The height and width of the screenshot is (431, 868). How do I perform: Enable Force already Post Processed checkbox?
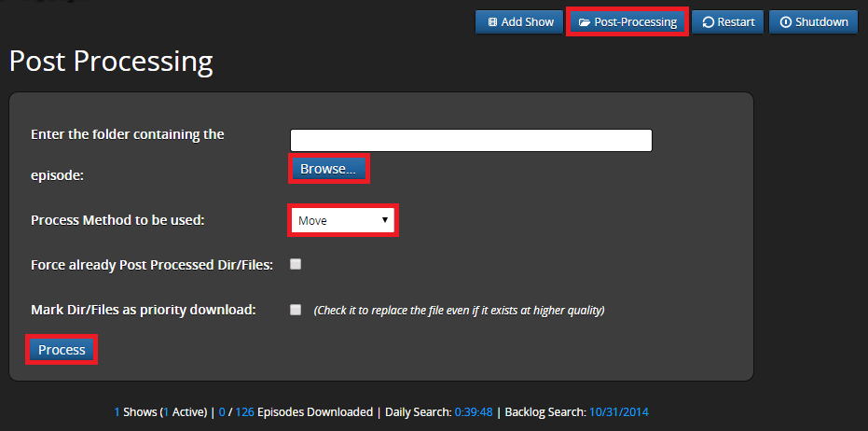tap(296, 264)
